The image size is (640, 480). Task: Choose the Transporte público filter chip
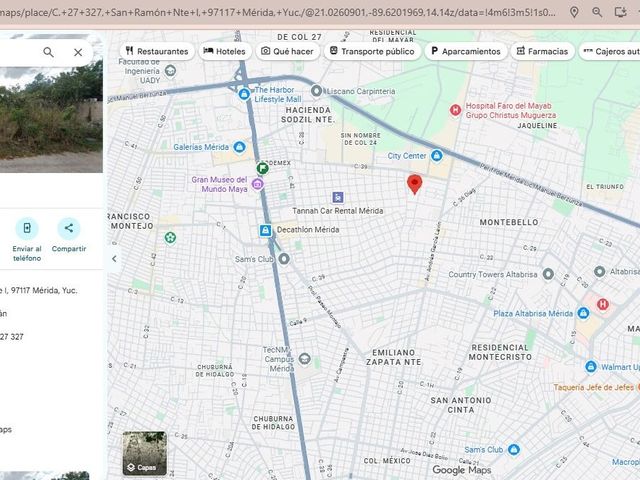click(x=372, y=51)
